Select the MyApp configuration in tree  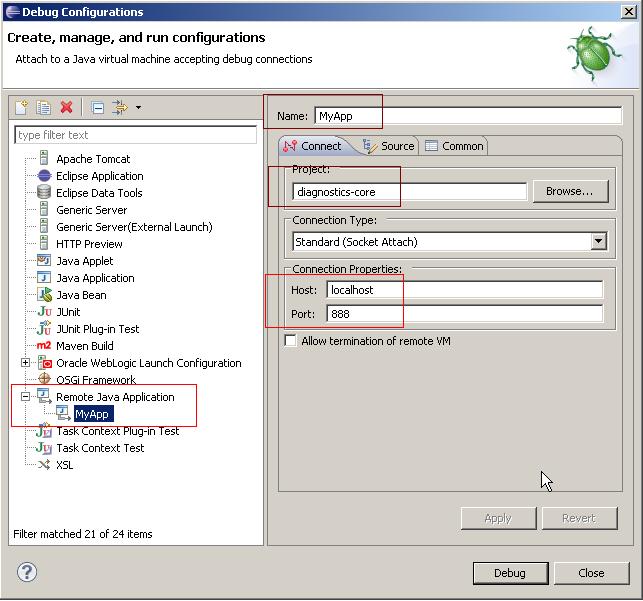pyautogui.click(x=92, y=414)
